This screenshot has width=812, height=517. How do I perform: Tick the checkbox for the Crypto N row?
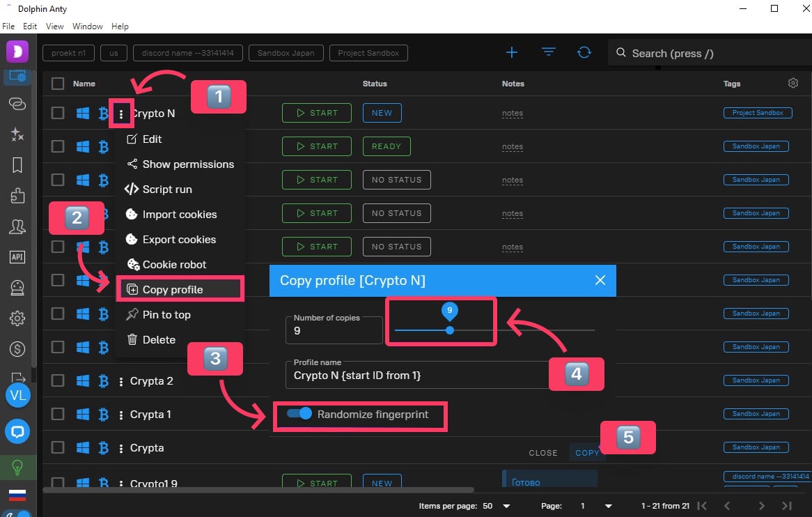(58, 113)
